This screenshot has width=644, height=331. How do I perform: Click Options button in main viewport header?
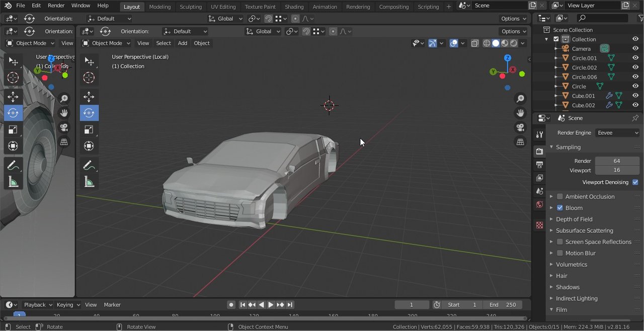(x=514, y=31)
